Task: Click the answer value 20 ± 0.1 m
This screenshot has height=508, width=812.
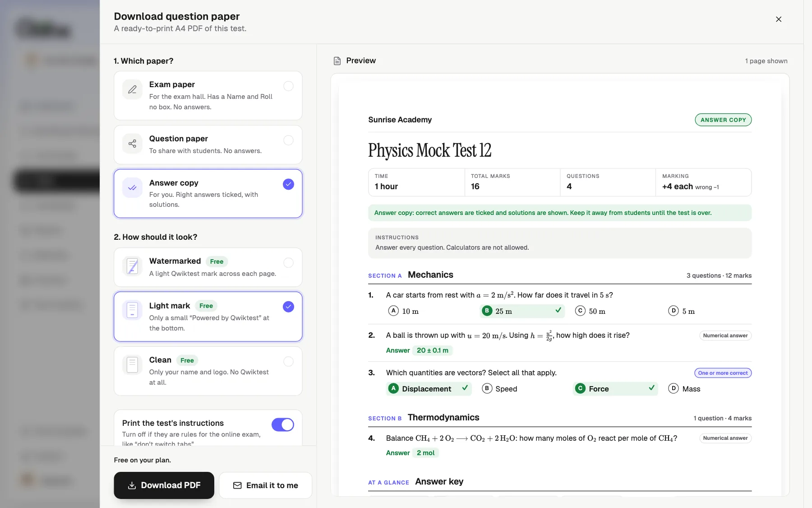Action: [x=433, y=350]
